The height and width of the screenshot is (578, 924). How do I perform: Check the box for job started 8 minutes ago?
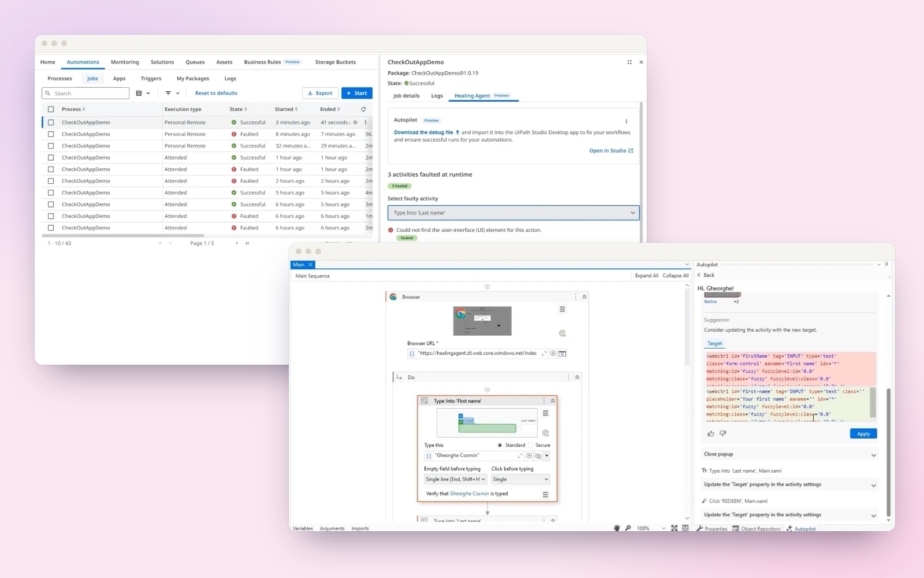51,134
